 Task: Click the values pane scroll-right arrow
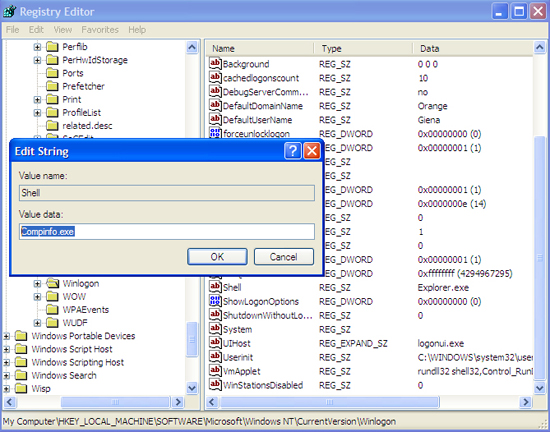coord(525,402)
